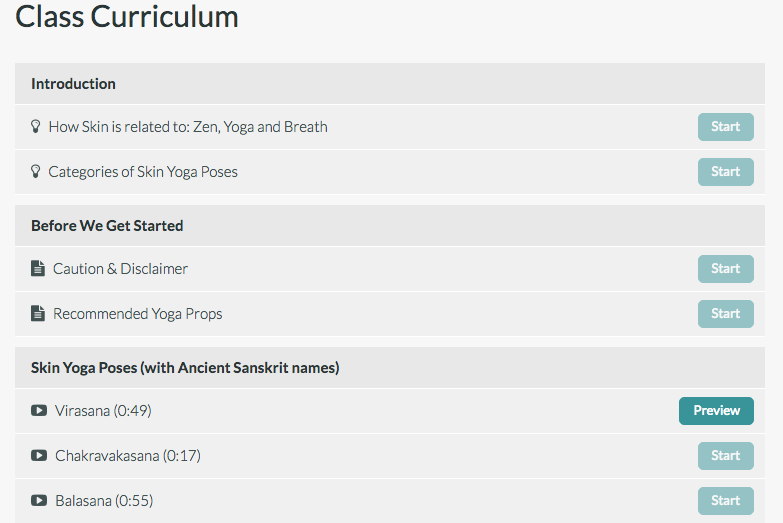The width and height of the screenshot is (783, 523).
Task: Click lightbulb icon beside How Skin is related
Action: pyautogui.click(x=35, y=126)
